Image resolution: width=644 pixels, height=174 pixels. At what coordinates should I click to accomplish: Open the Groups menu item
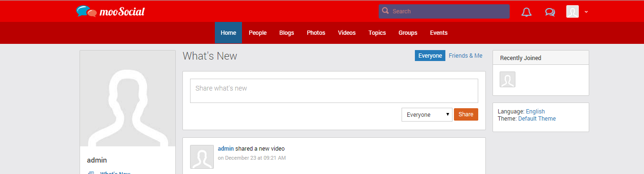[408, 33]
